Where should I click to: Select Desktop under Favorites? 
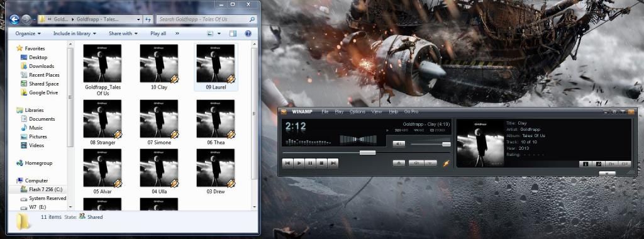coord(34,57)
